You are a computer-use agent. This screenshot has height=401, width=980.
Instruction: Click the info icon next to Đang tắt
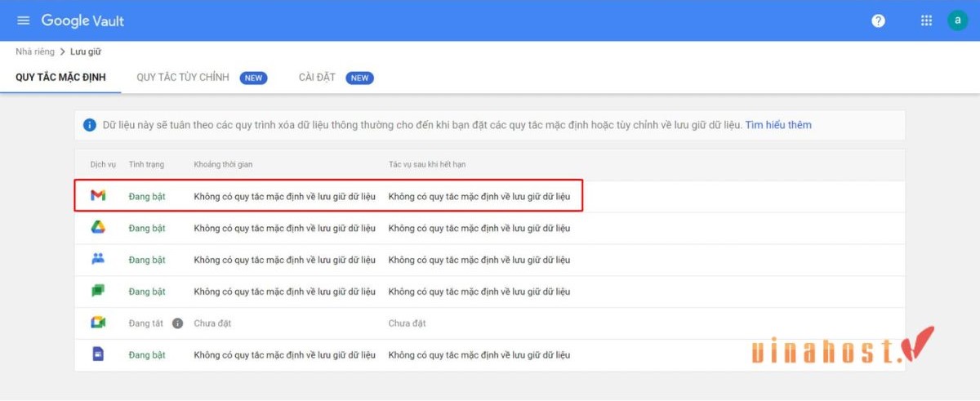tap(177, 323)
